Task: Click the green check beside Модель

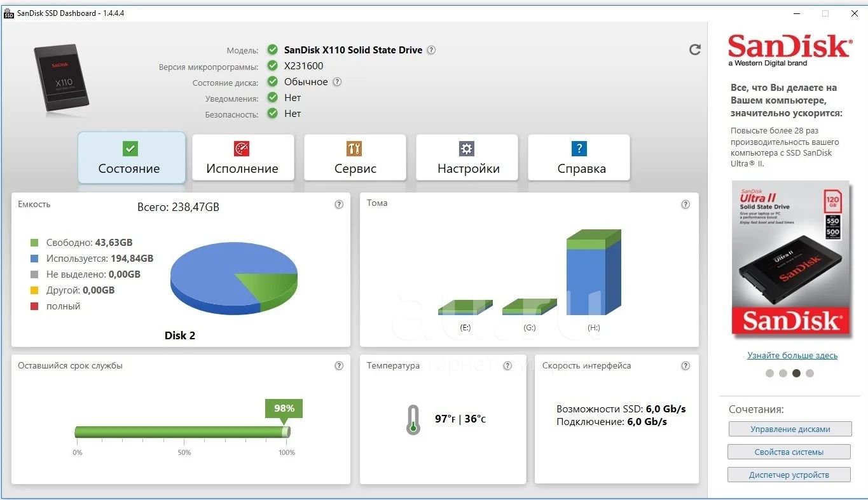Action: click(x=273, y=50)
